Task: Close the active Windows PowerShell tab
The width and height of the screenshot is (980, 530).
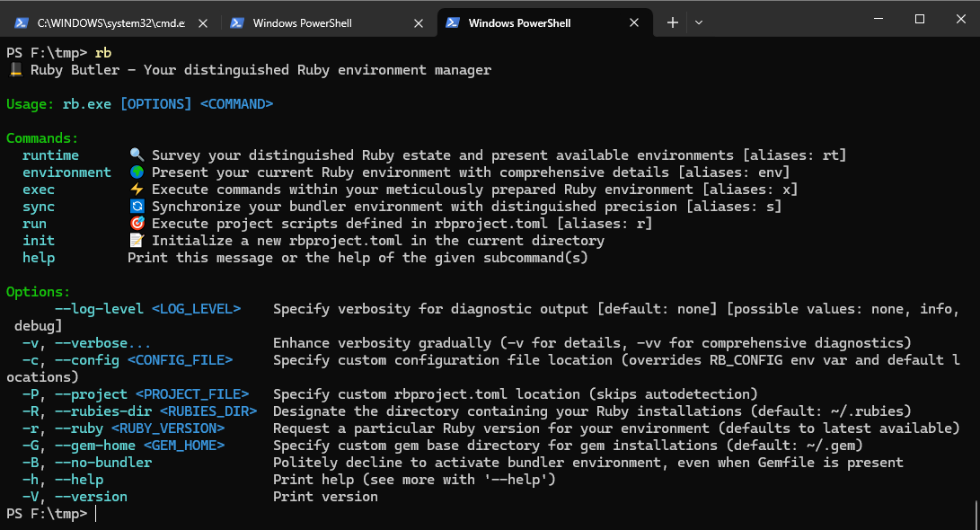Action: 634,22
